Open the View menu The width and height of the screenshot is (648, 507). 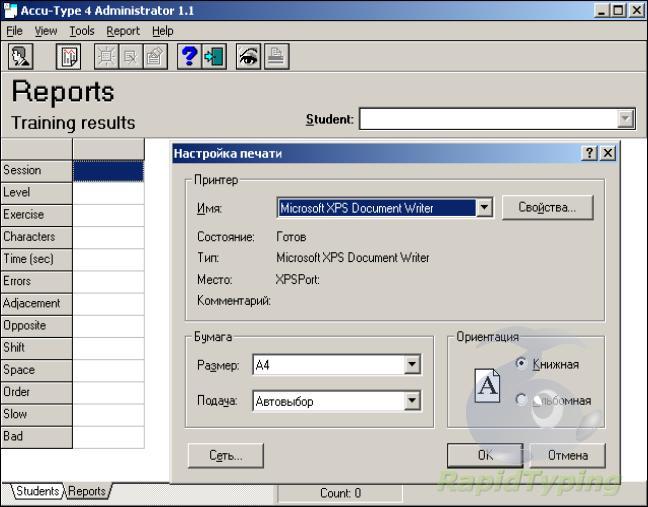[46, 31]
